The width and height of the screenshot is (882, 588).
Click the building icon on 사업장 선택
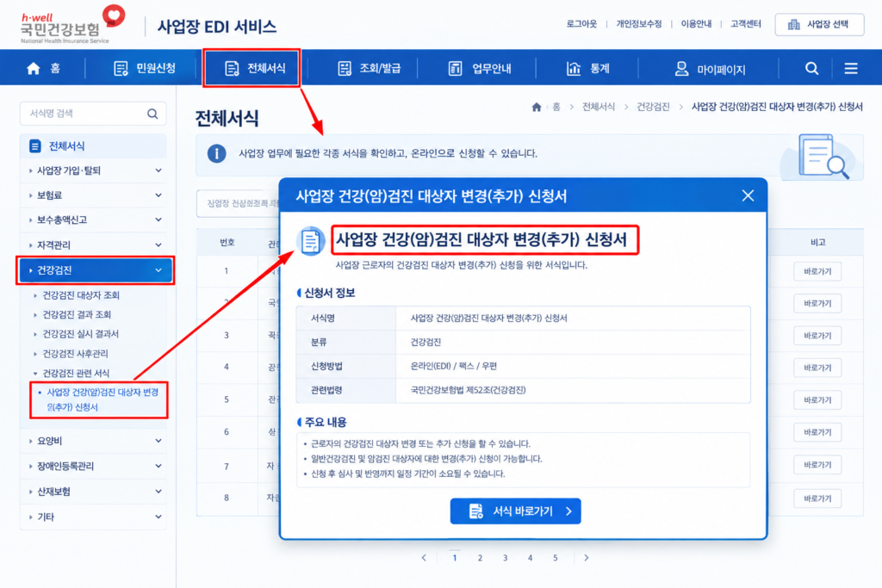click(x=793, y=24)
